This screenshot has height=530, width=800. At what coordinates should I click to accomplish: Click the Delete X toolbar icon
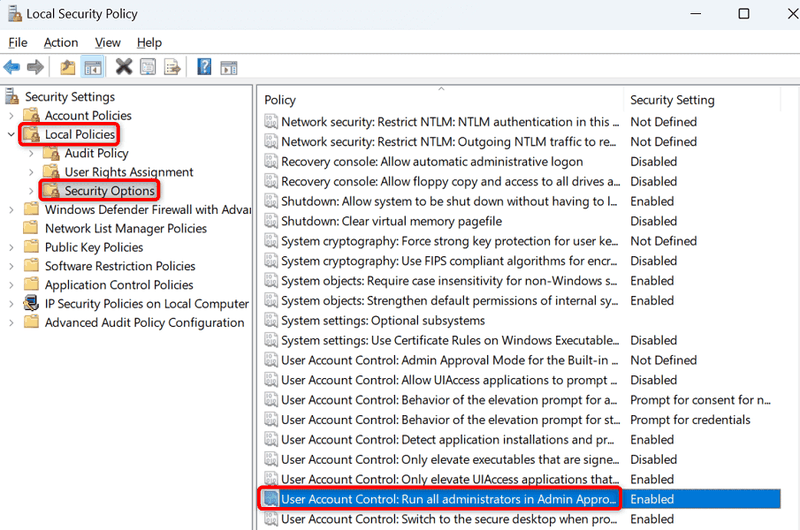coord(123,66)
